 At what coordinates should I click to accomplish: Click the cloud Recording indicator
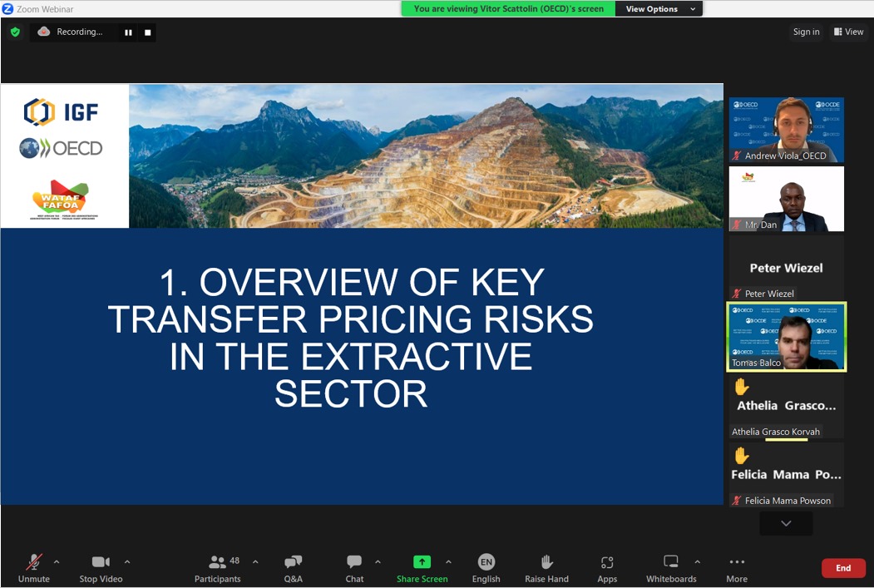pos(70,32)
